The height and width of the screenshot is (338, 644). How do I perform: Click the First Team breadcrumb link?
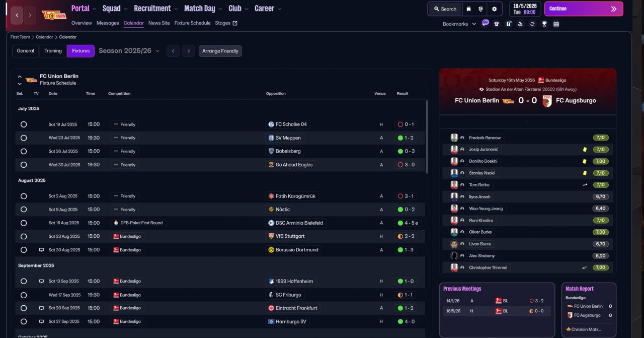(20, 37)
